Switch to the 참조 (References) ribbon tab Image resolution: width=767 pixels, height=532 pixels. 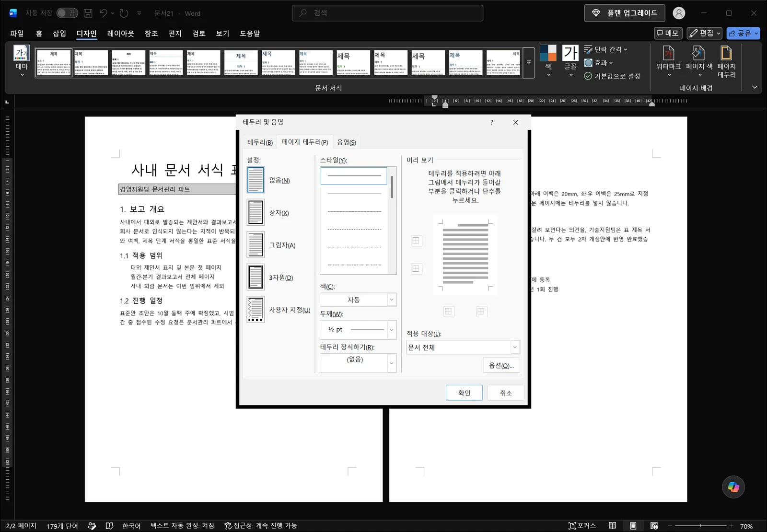(151, 34)
